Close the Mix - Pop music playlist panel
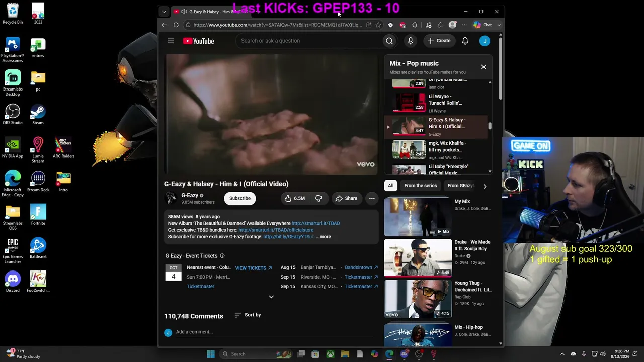This screenshot has height=362, width=644. [x=484, y=67]
